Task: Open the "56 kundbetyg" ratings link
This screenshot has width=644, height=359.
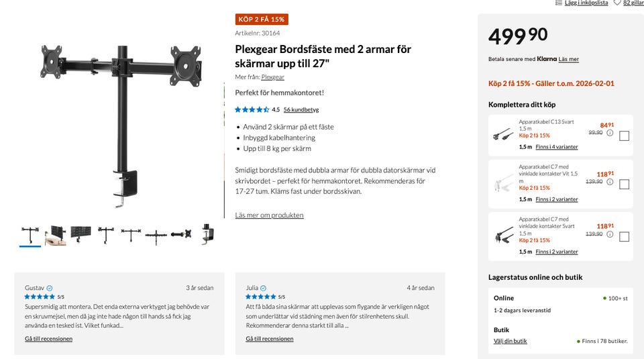Action: 301,109
